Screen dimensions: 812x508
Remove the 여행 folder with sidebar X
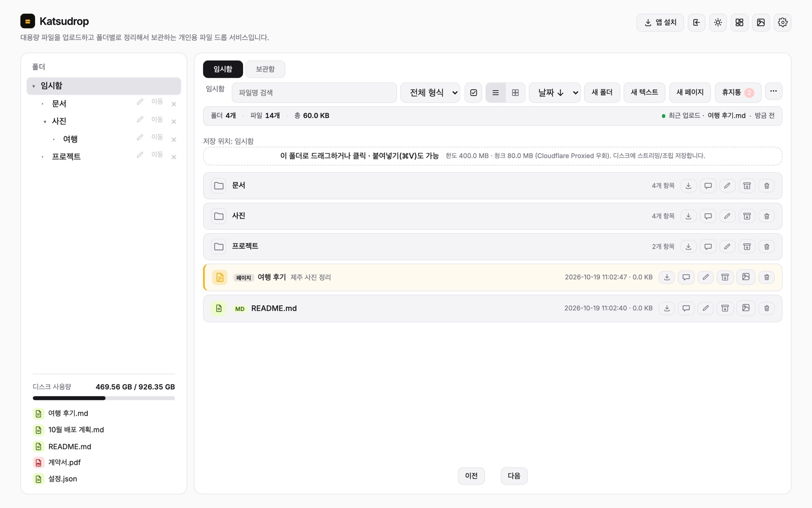coord(174,139)
